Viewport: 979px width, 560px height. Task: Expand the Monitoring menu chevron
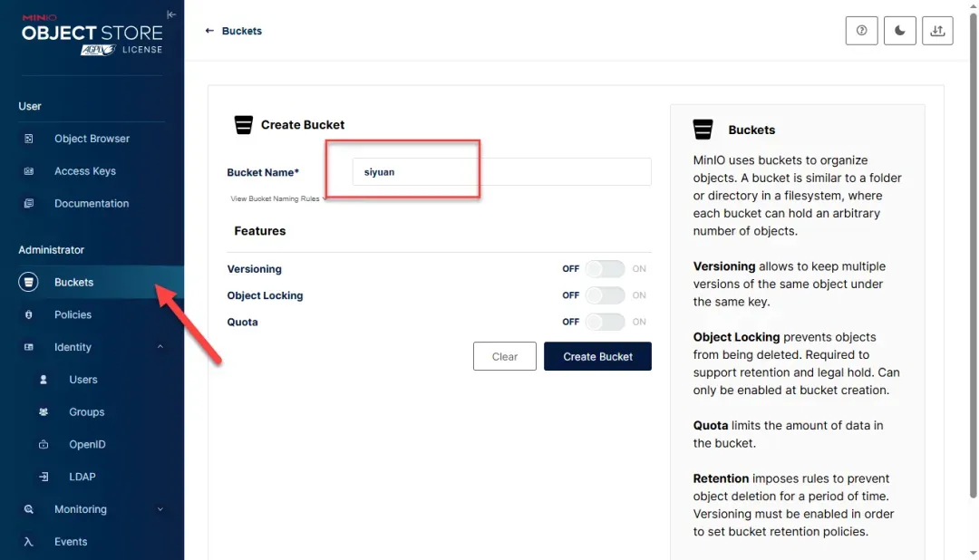160,509
